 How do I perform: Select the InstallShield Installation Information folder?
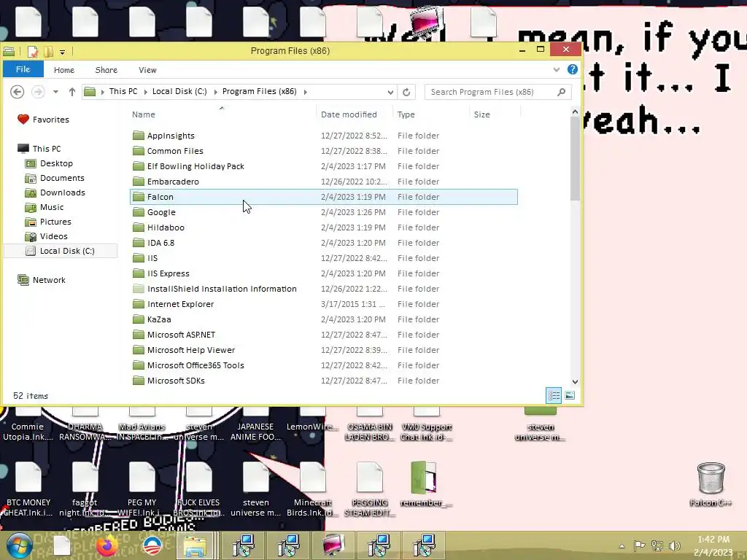[x=323, y=289]
